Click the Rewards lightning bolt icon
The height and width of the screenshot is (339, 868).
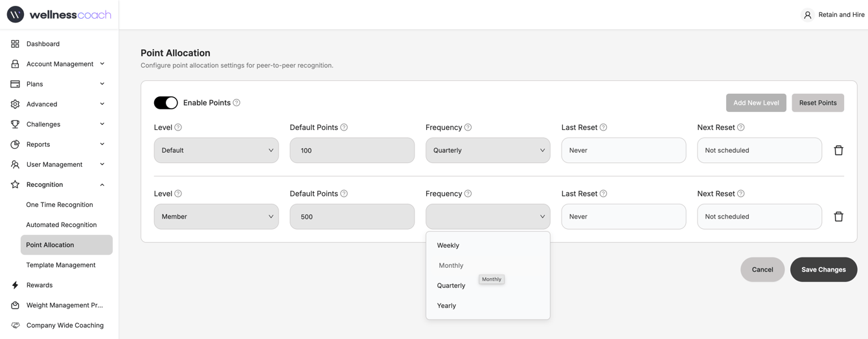15,285
